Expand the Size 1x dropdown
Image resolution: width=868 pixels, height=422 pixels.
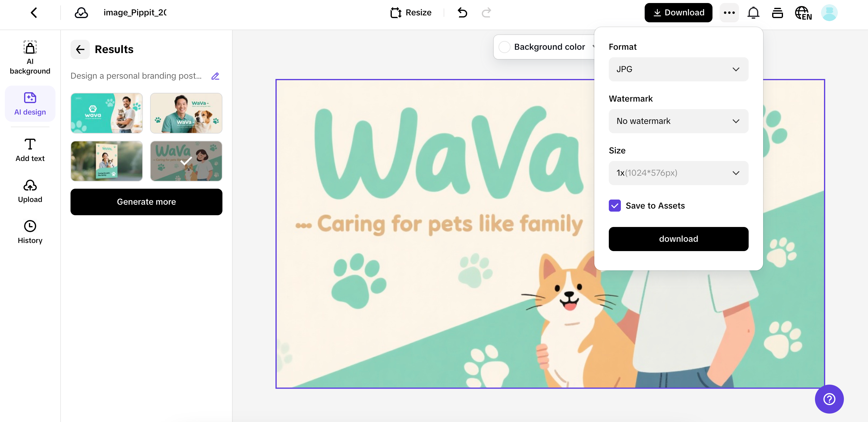[x=678, y=173]
